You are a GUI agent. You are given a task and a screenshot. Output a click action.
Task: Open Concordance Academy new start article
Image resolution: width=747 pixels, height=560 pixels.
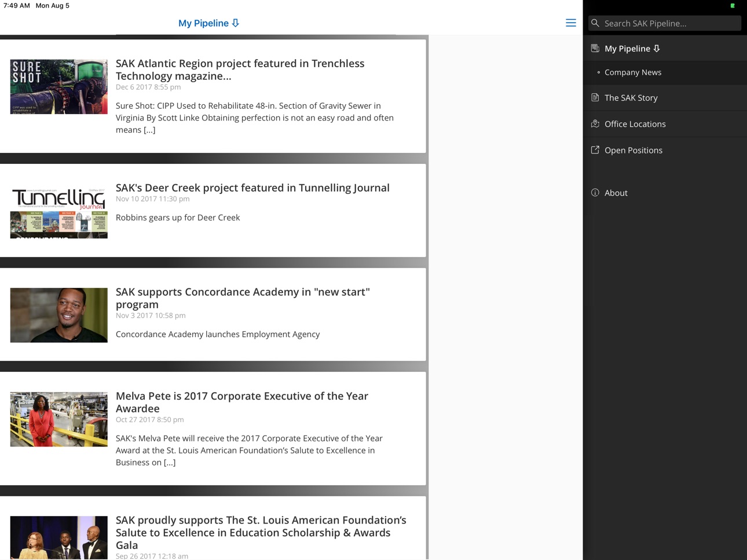pyautogui.click(x=243, y=298)
